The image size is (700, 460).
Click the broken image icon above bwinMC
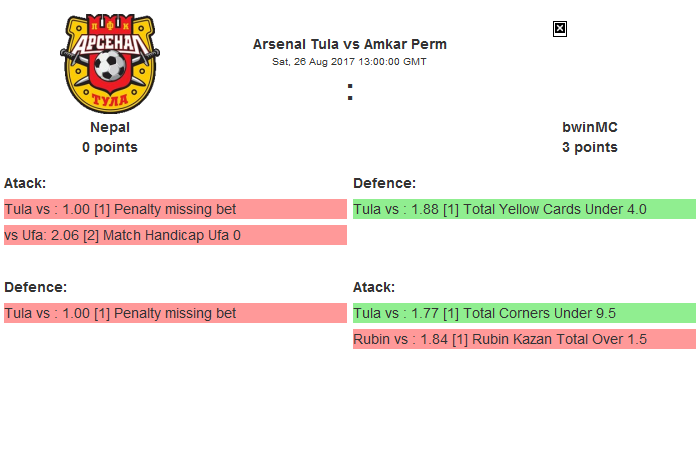(x=560, y=29)
